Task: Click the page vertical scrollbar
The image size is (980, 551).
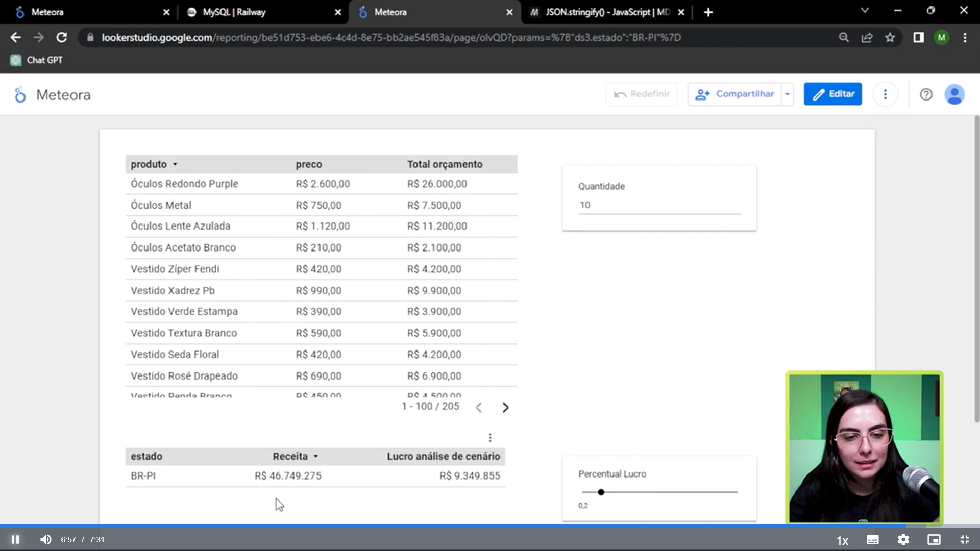Action: pyautogui.click(x=976, y=269)
